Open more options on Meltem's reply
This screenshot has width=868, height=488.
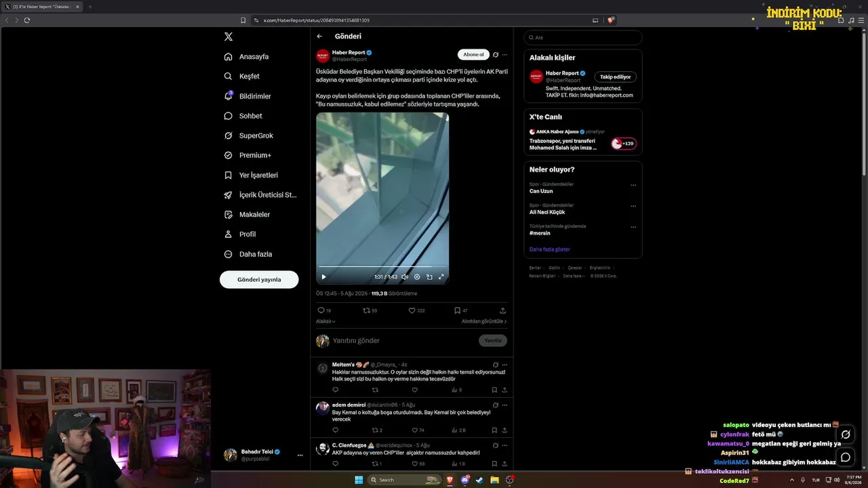click(505, 365)
